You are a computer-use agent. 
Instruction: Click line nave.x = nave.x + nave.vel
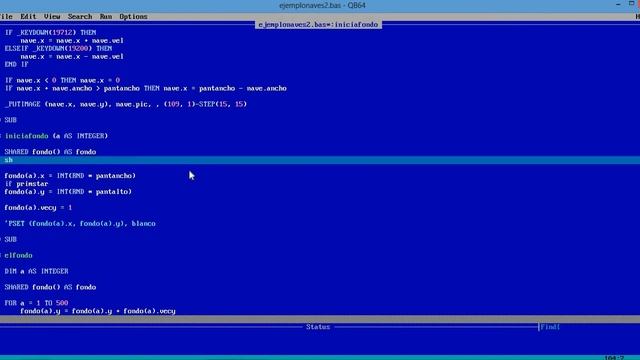[72, 40]
